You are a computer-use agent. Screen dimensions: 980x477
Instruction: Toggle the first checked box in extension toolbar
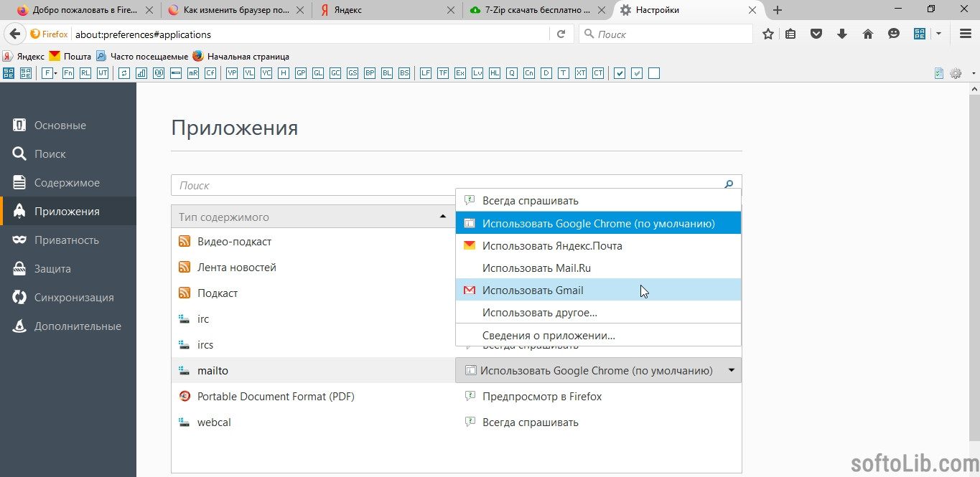(620, 73)
